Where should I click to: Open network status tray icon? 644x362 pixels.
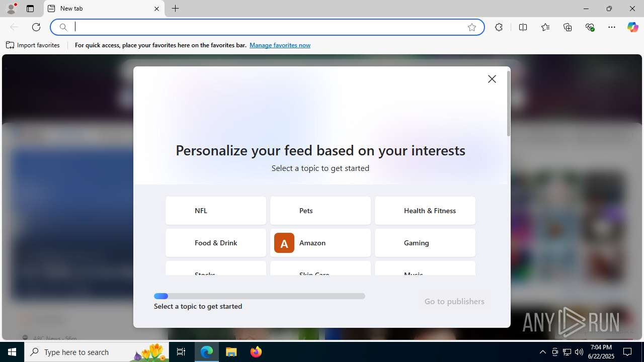point(567,352)
